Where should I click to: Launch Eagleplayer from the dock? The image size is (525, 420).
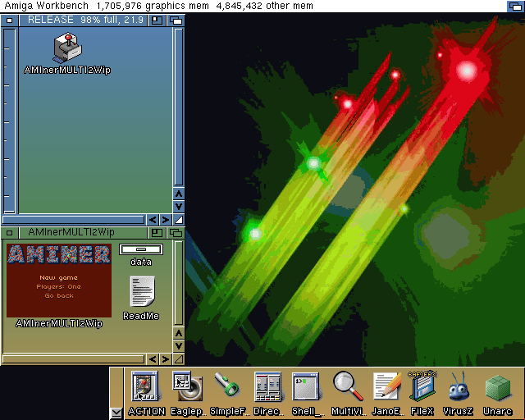tap(188, 386)
